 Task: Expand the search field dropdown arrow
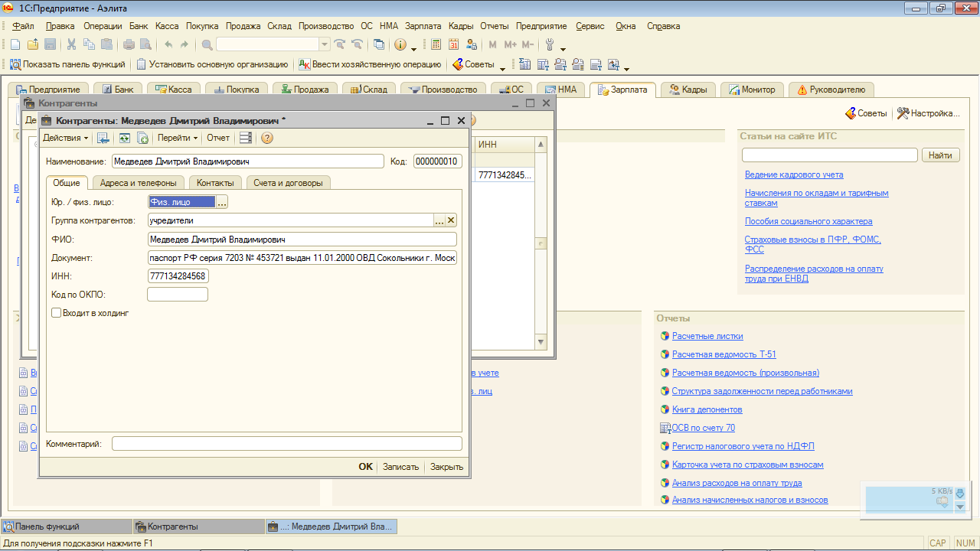[324, 44]
